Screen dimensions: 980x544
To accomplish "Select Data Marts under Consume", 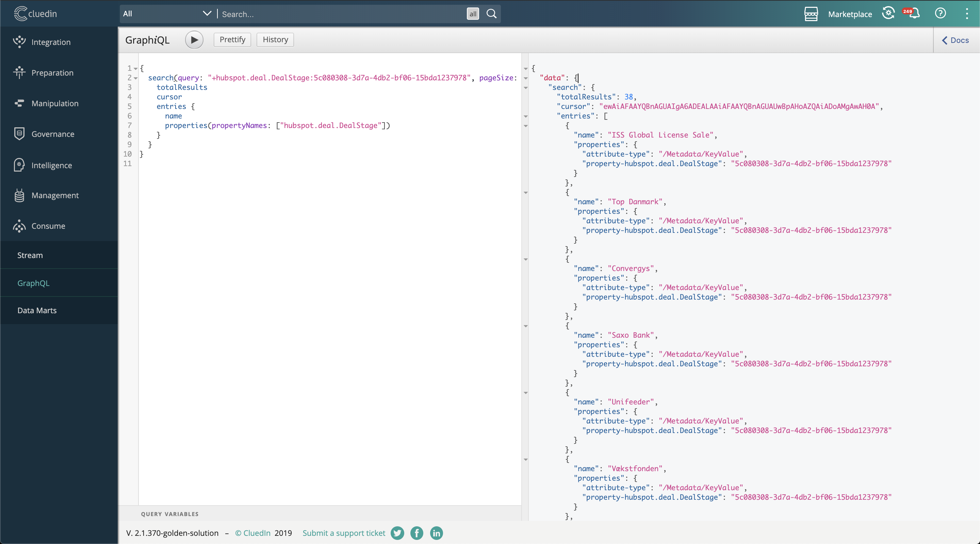I will click(x=37, y=310).
